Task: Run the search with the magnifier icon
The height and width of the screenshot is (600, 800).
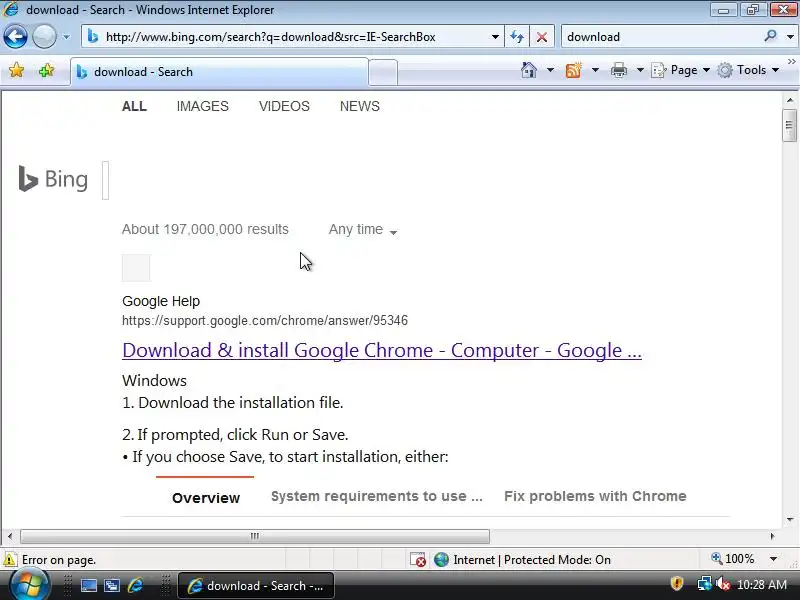Action: 770,36
